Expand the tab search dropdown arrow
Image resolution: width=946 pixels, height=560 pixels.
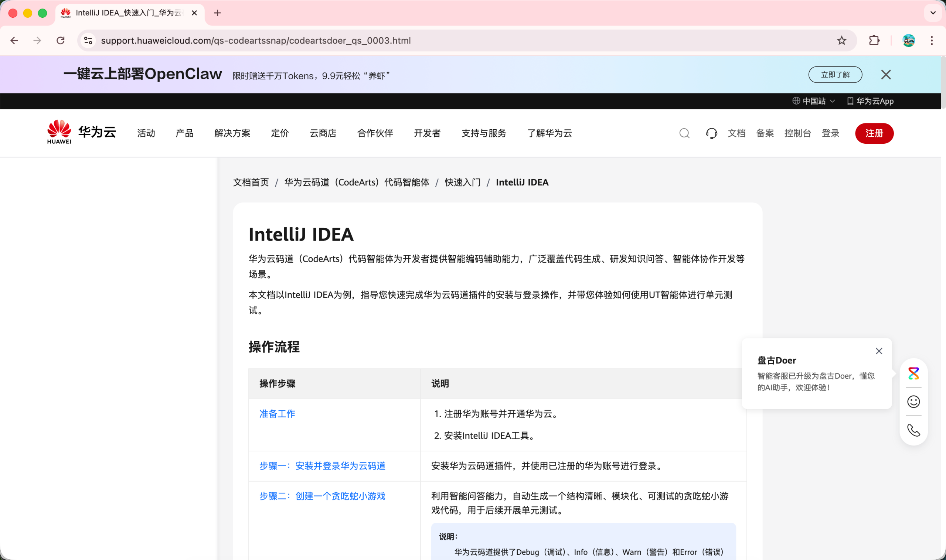[x=933, y=13]
